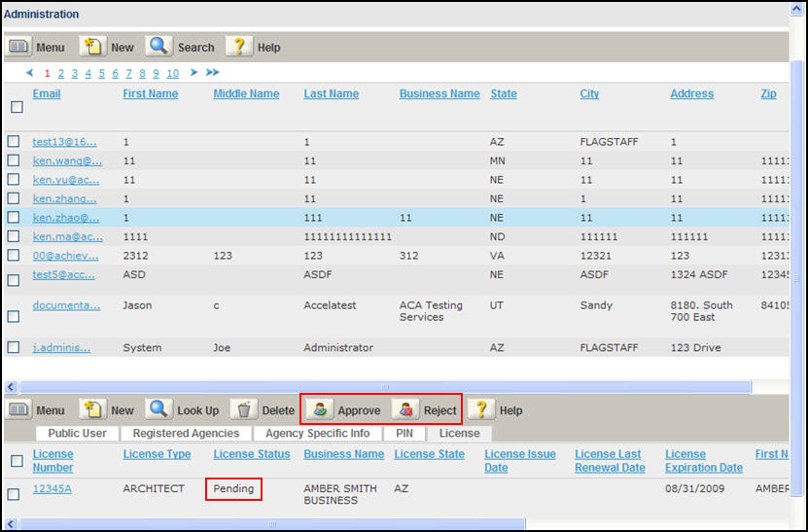Open license number 12345A link

[52, 488]
